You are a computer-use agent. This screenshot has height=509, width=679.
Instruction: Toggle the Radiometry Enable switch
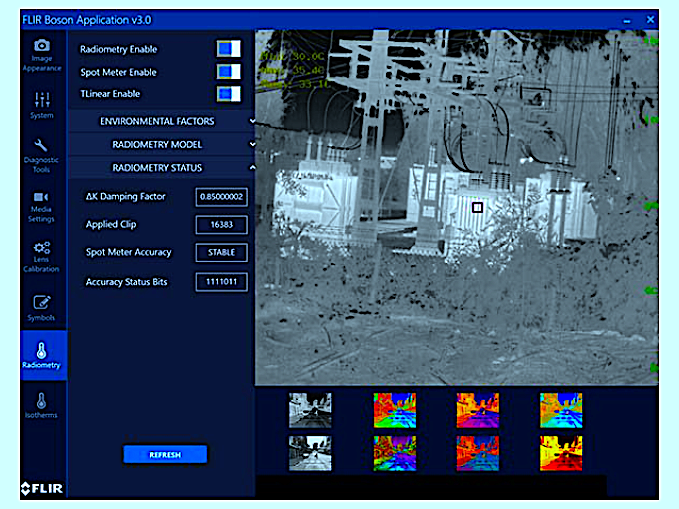(229, 49)
